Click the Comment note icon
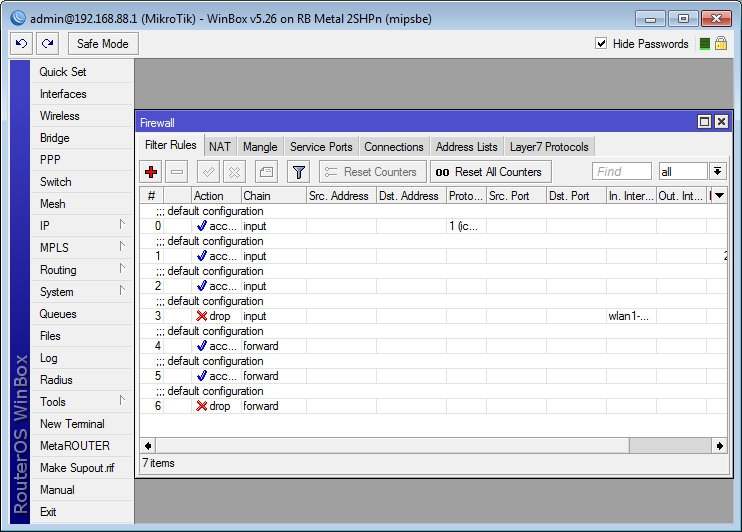The image size is (742, 532). (266, 172)
